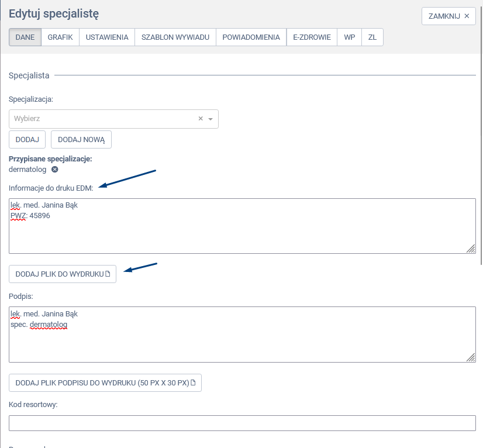
Task: Switch to the GRAFIK tab
Action: click(60, 37)
